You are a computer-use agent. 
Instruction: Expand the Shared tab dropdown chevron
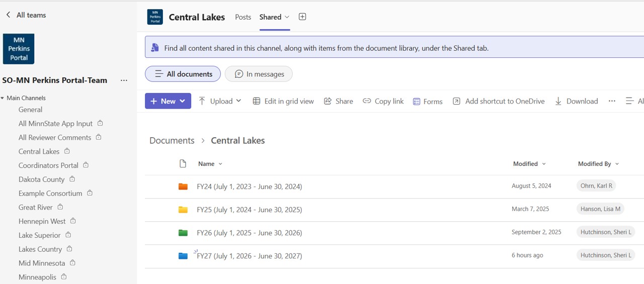coord(287,17)
